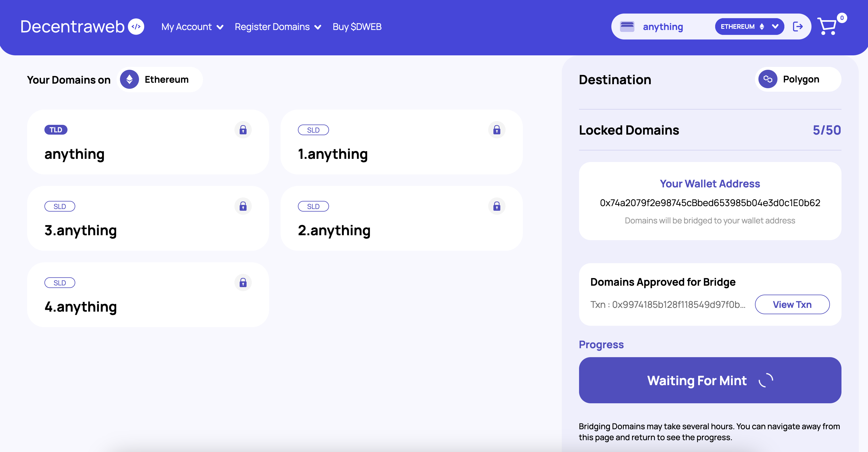Click the wallet address 0x74a2079f…0b62

(x=710, y=203)
